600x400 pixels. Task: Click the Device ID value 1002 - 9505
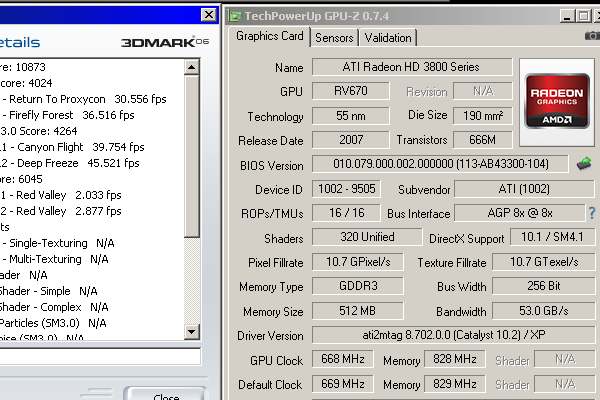click(x=346, y=189)
